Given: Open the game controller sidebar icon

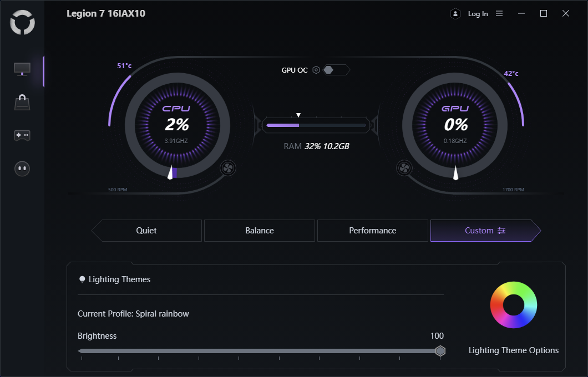Looking at the screenshot, I should (22, 135).
